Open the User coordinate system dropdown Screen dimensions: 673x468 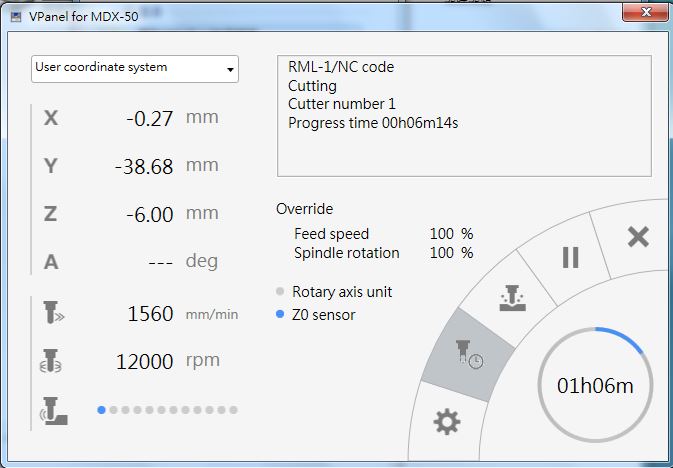tap(135, 69)
